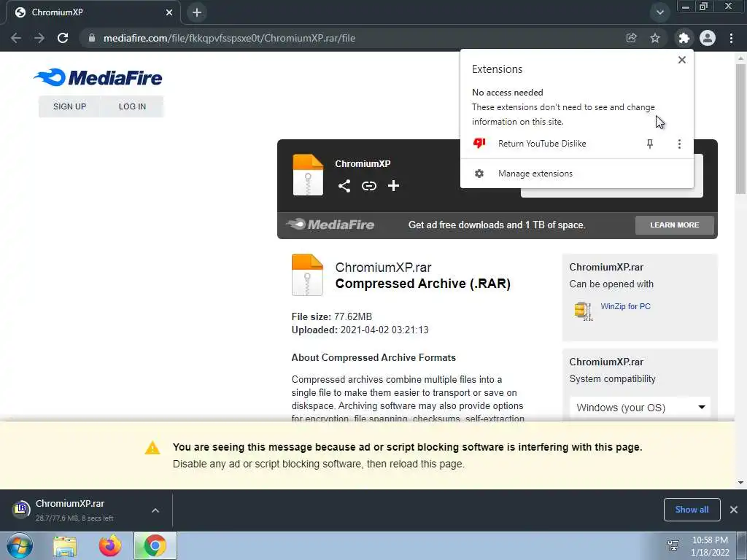Viewport: 747px width, 560px height.
Task: Click the lock site-info icon
Action: point(91,38)
